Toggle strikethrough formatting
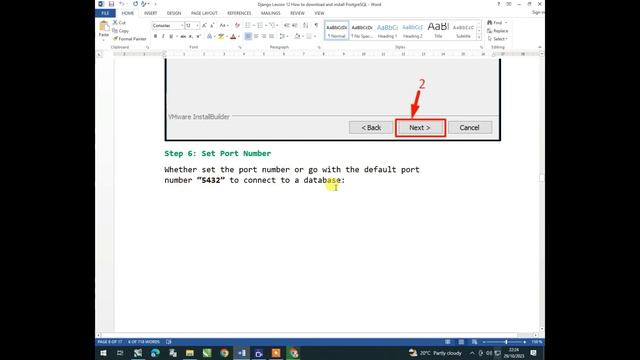 pyautogui.click(x=183, y=36)
